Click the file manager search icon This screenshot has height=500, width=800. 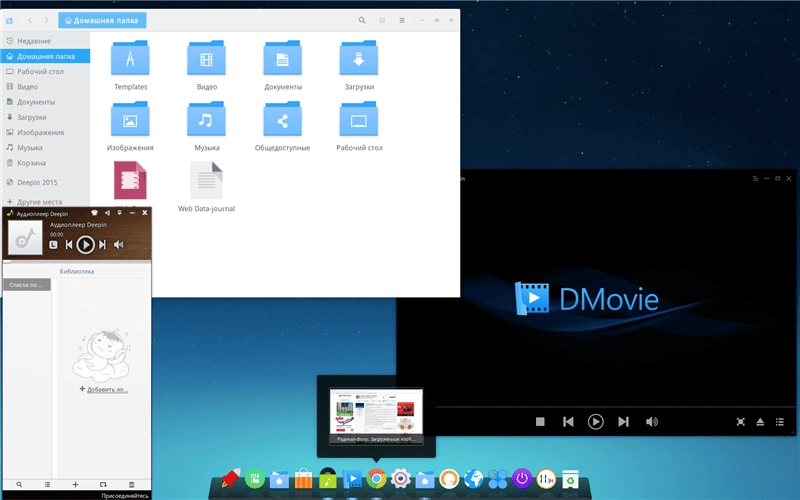[362, 20]
